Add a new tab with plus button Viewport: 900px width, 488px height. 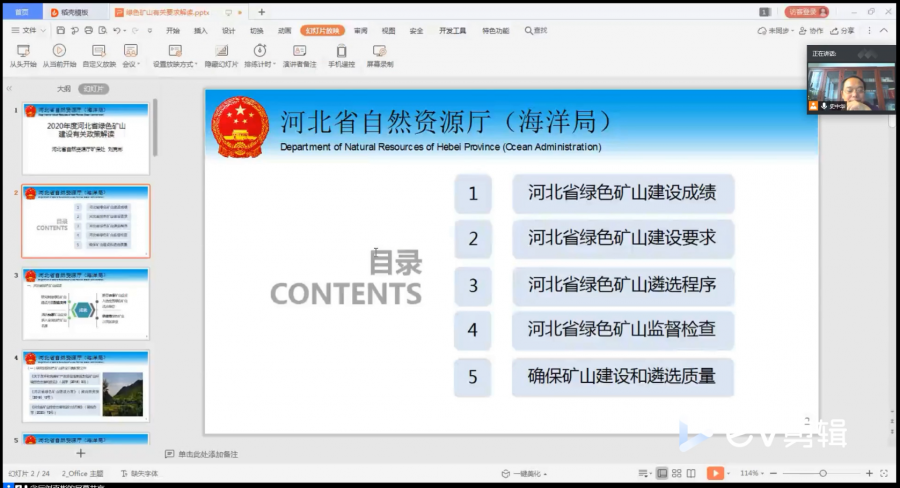click(x=261, y=12)
